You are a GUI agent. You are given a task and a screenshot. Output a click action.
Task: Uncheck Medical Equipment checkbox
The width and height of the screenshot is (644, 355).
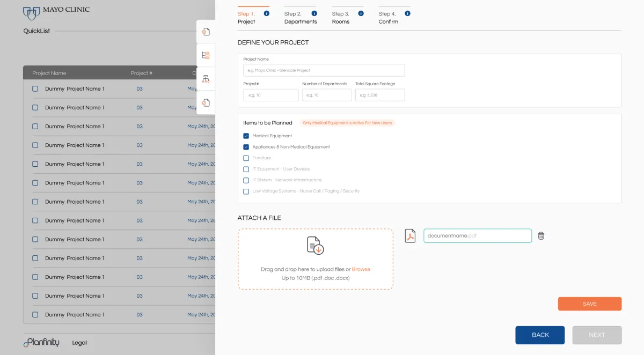tap(246, 136)
